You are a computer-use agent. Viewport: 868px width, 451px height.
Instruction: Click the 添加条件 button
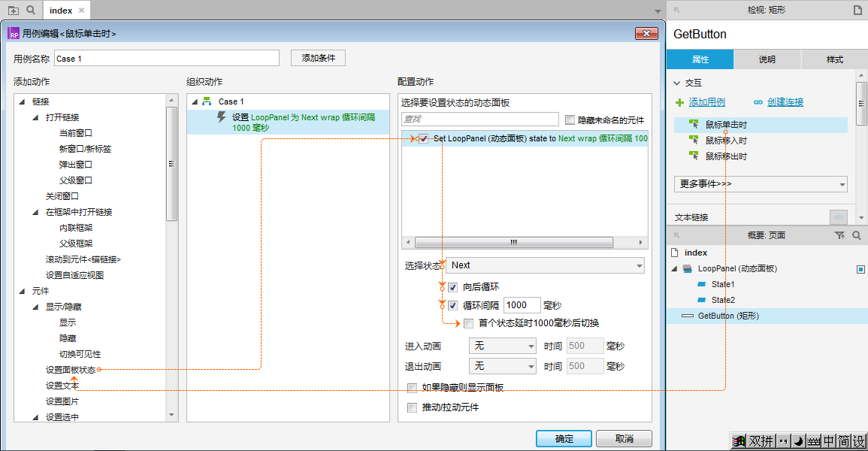coord(318,58)
